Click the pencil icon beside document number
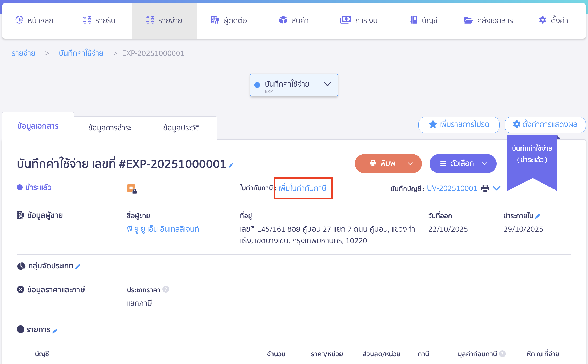Viewport: 588px width, 364px height. pos(231,165)
